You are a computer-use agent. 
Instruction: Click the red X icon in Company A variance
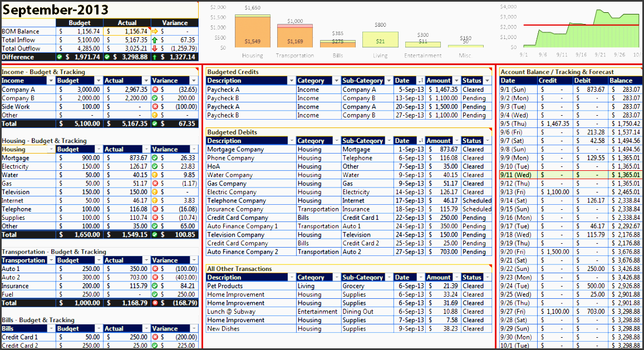click(155, 90)
